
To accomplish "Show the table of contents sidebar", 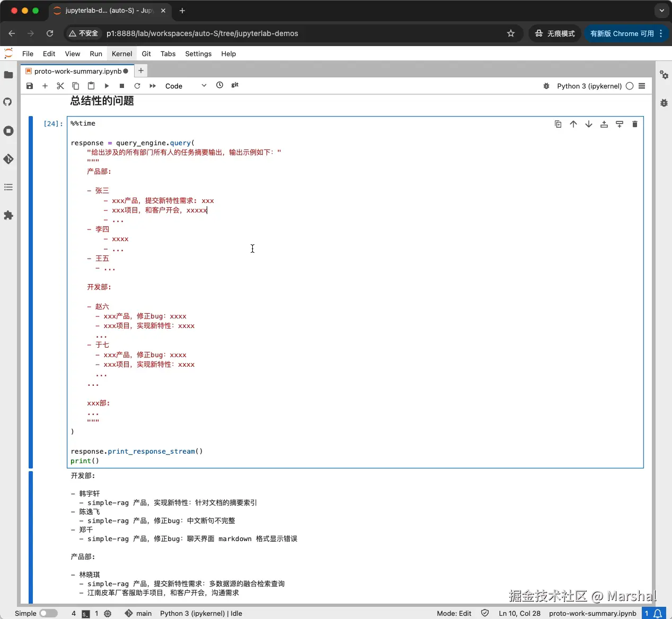I will click(8, 187).
